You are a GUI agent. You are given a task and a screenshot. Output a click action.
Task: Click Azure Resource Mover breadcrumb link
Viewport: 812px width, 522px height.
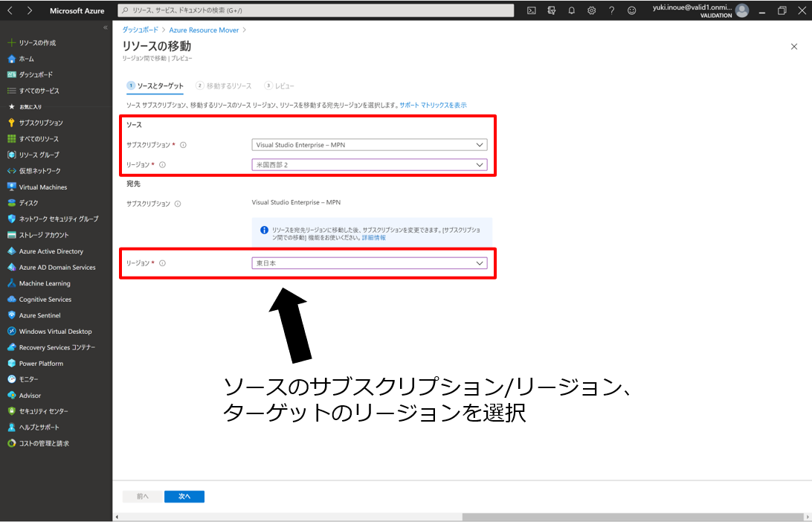coord(204,30)
